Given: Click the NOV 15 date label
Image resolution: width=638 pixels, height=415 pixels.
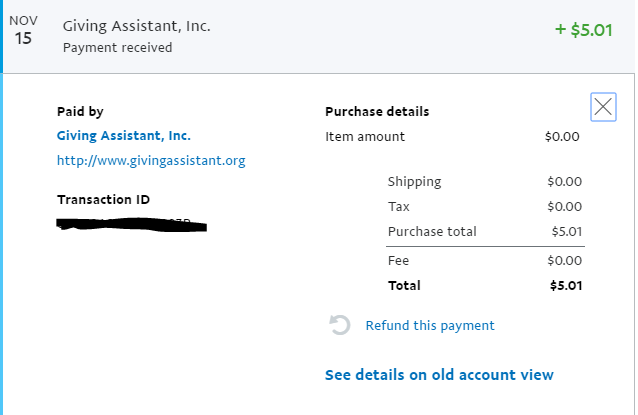Looking at the screenshot, I should (x=23, y=31).
